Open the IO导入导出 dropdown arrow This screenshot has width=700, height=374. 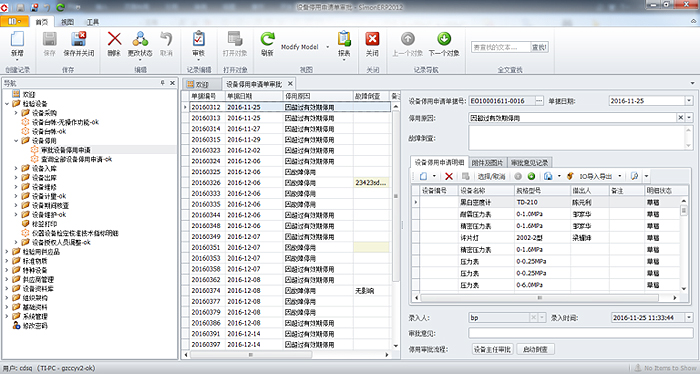[x=620, y=176]
